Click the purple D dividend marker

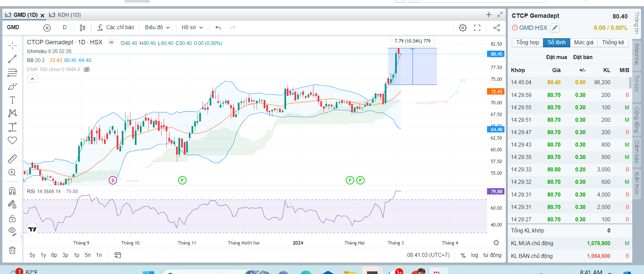pos(113,180)
